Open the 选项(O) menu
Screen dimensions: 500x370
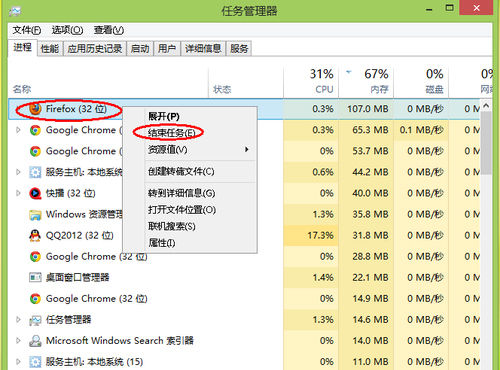pyautogui.click(x=67, y=30)
